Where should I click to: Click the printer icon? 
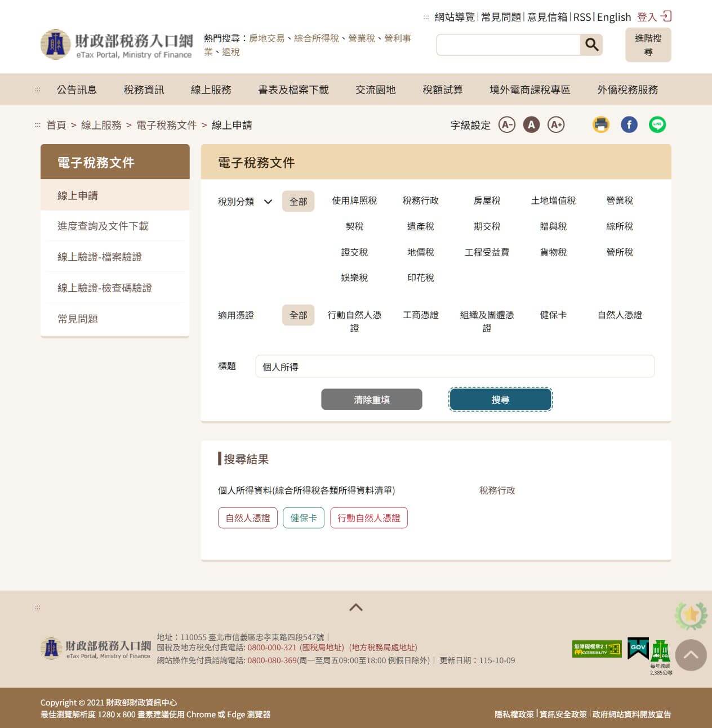[x=601, y=124]
